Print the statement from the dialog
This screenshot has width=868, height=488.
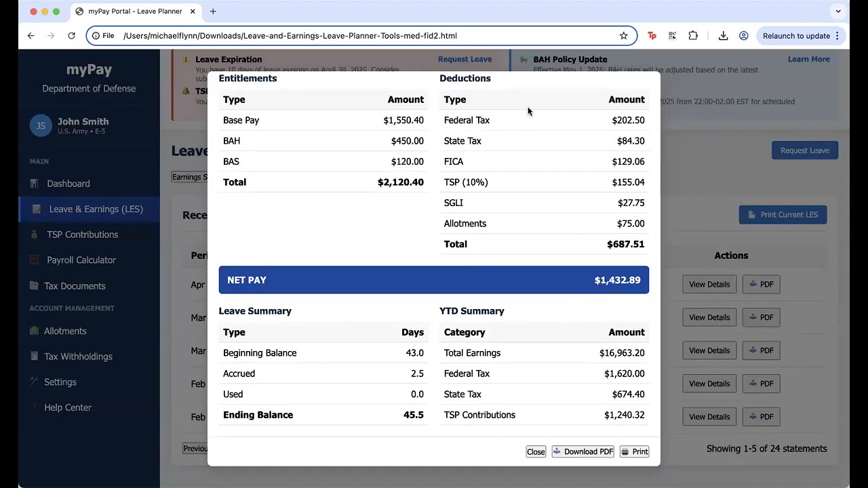coord(635,452)
